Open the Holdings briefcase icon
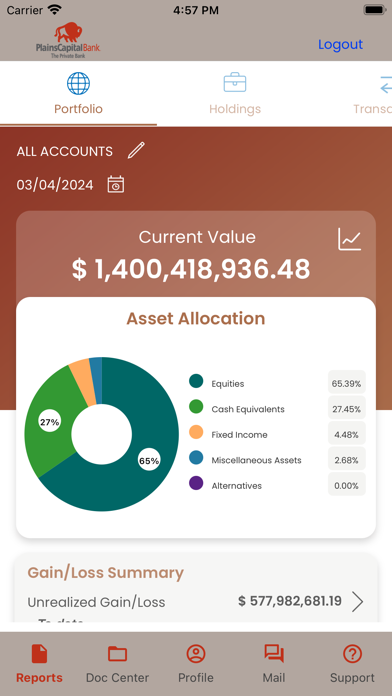Image resolution: width=392 pixels, height=696 pixels. tap(235, 83)
